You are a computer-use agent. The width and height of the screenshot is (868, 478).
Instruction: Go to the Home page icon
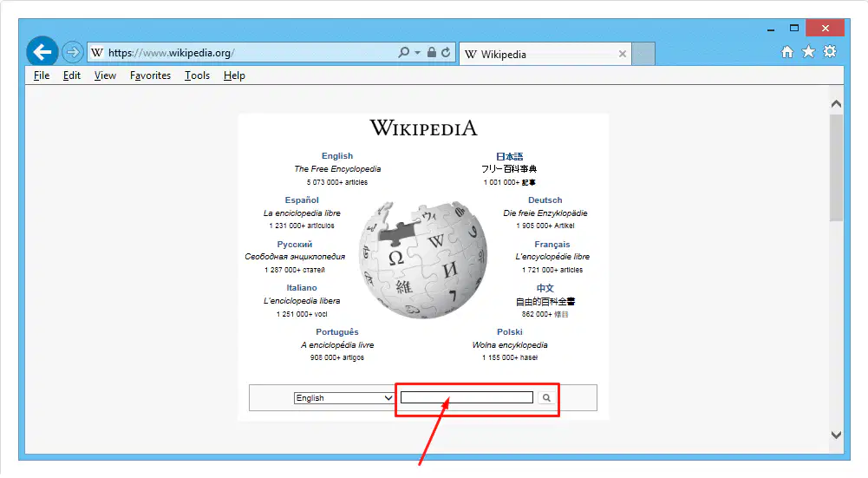tap(786, 52)
